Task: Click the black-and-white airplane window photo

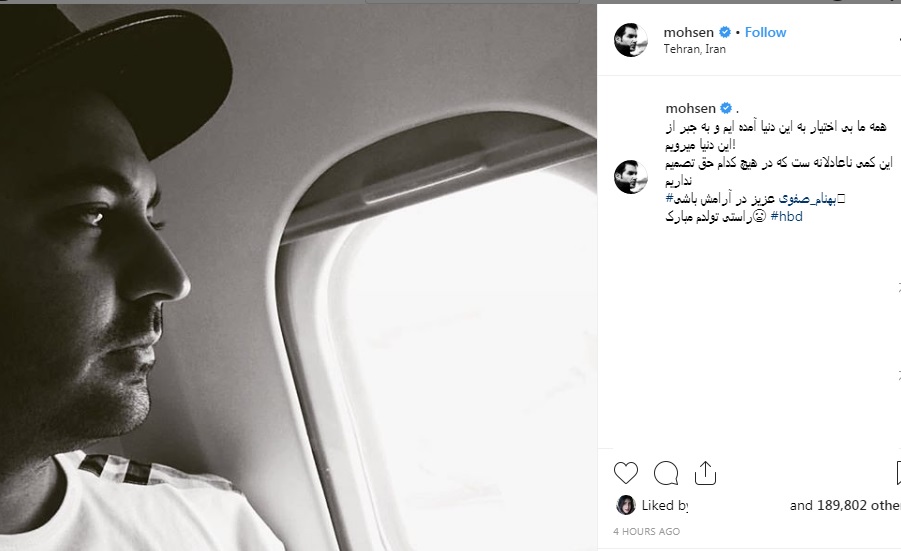Action: [298, 278]
